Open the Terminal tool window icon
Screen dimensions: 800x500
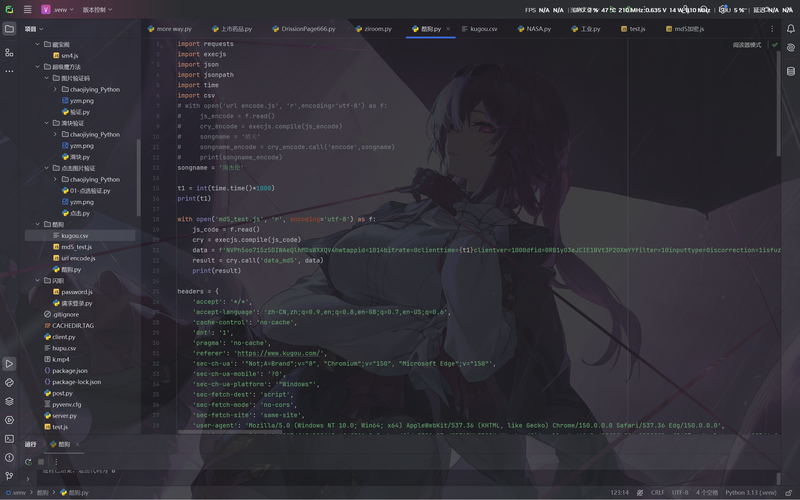click(x=9, y=439)
